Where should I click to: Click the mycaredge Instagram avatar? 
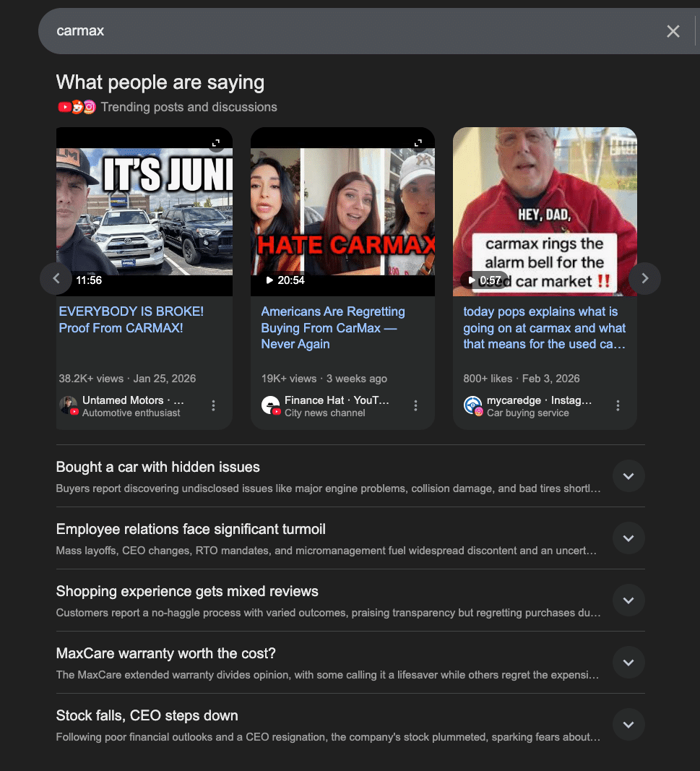(473, 405)
